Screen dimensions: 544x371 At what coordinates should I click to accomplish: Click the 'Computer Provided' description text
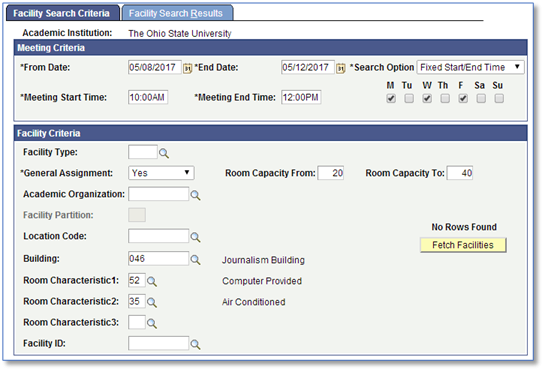pos(262,281)
